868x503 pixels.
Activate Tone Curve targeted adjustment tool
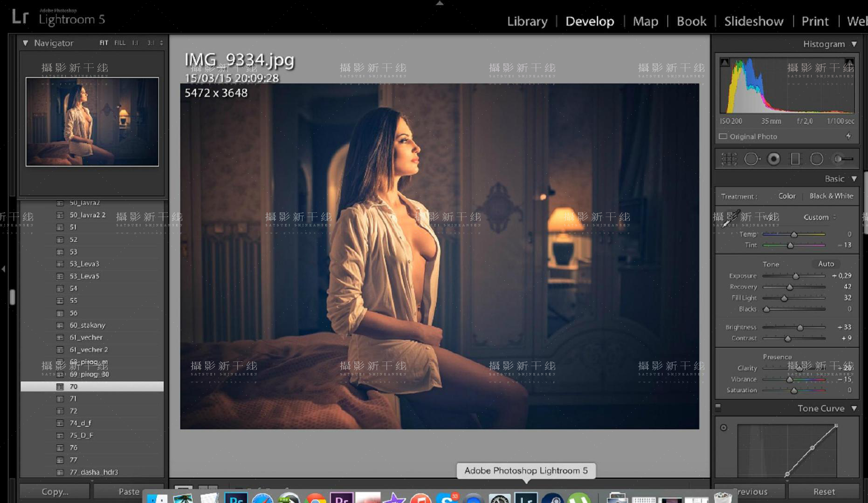tap(723, 428)
